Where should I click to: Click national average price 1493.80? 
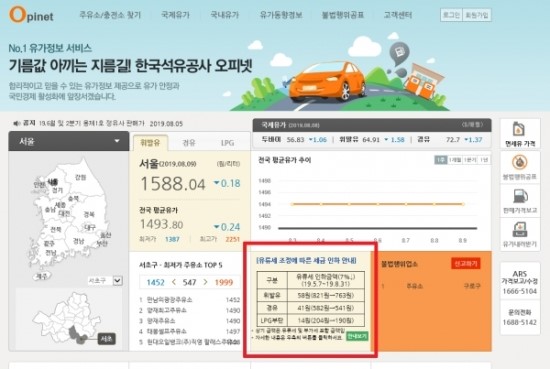click(x=162, y=224)
